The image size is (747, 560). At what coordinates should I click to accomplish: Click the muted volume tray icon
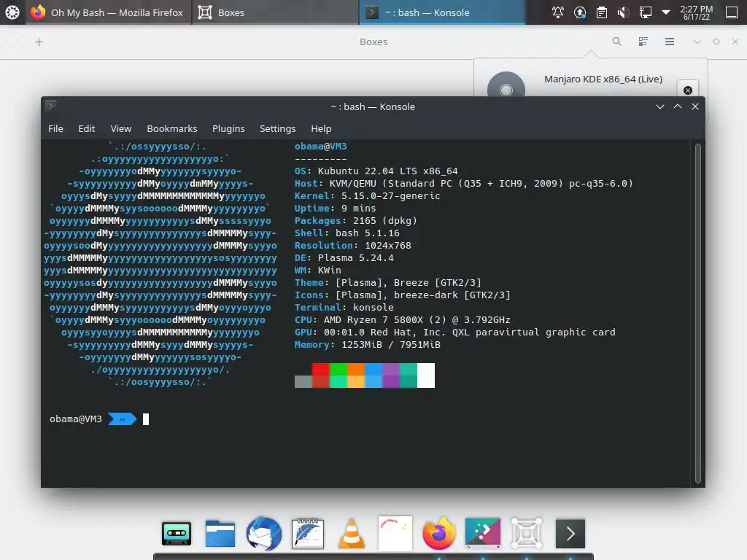click(x=624, y=12)
